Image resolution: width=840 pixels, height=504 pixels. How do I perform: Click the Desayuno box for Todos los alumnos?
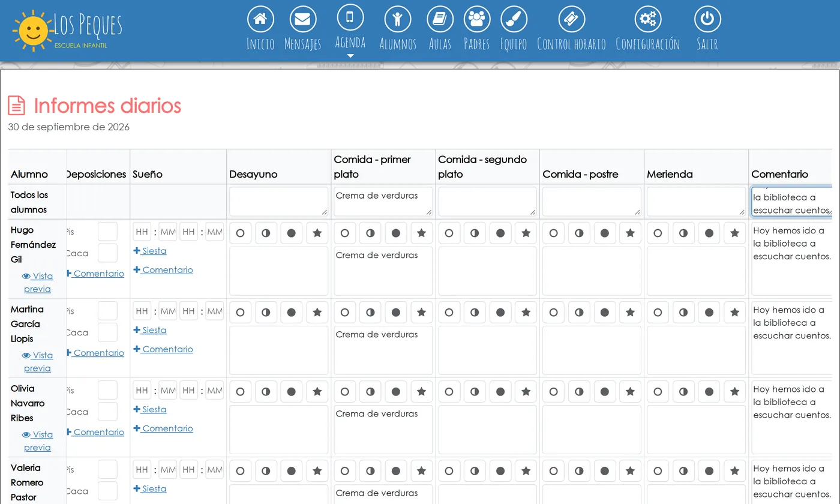pyautogui.click(x=278, y=202)
